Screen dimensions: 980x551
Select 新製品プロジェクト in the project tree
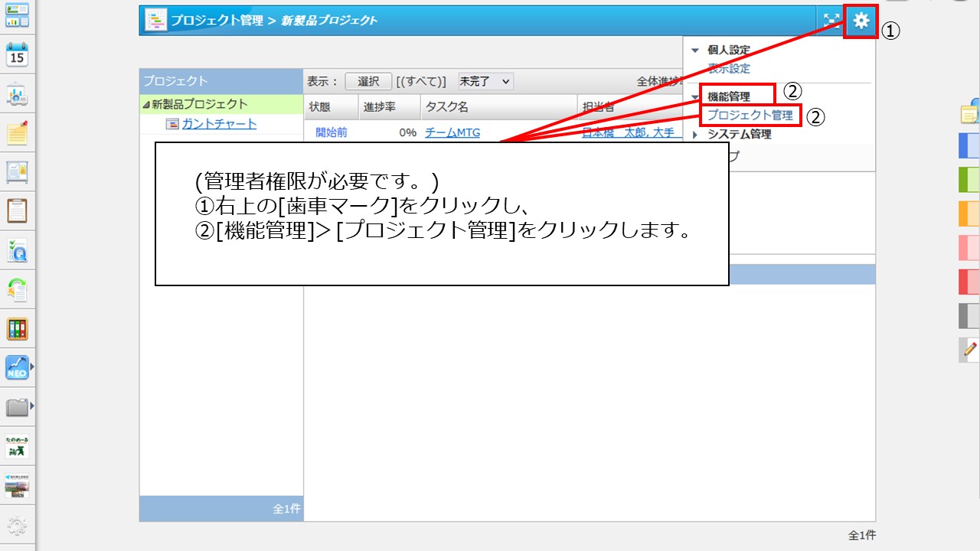tap(200, 104)
